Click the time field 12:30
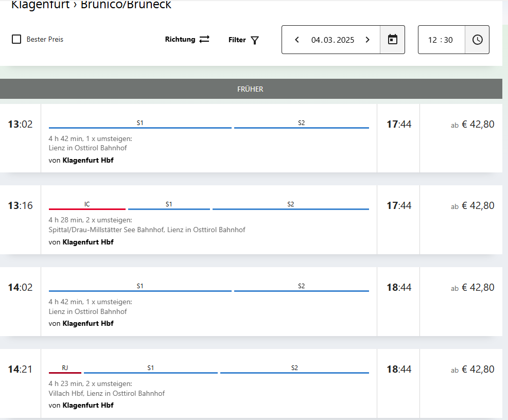The height and width of the screenshot is (420, 508). pyautogui.click(x=441, y=40)
